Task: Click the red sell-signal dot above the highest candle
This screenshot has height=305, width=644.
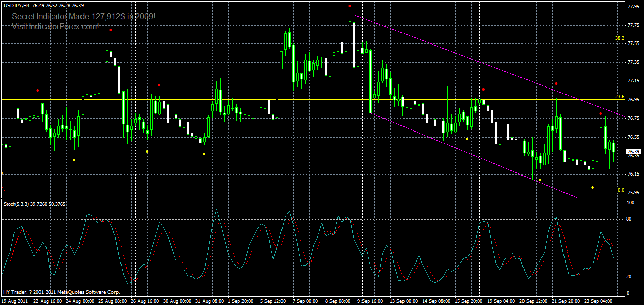Action: point(350,7)
